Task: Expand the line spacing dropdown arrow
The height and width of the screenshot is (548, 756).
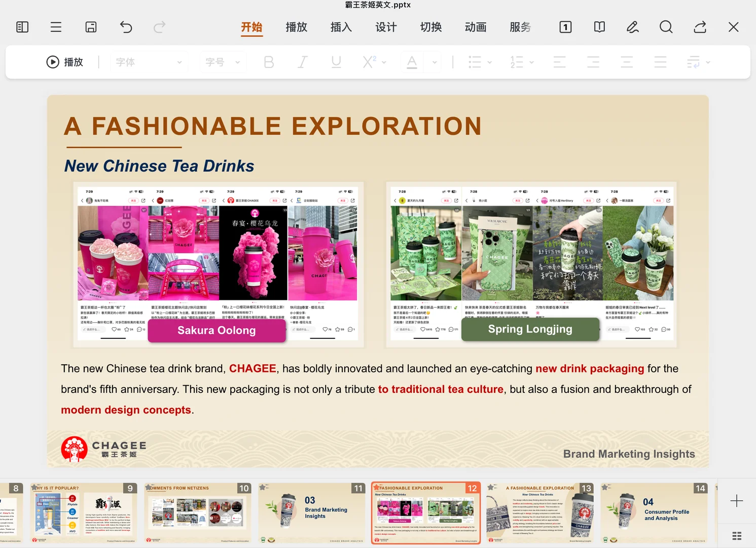Action: point(708,62)
